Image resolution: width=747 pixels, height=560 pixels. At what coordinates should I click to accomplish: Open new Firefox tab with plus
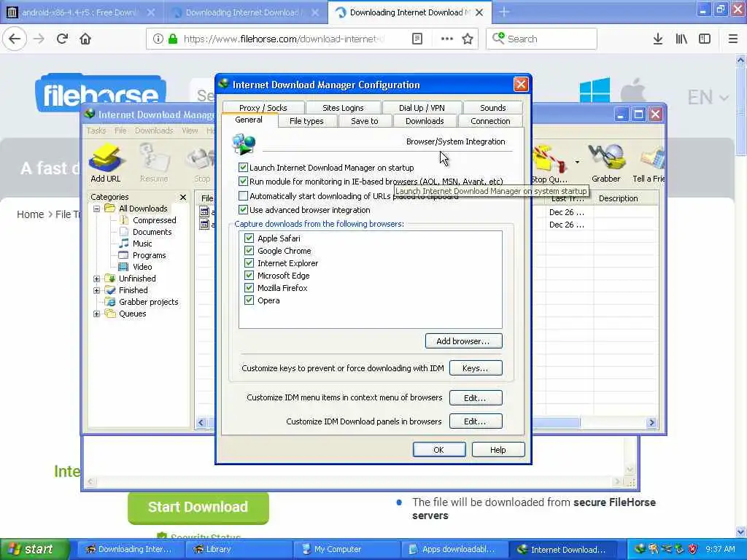pos(504,12)
